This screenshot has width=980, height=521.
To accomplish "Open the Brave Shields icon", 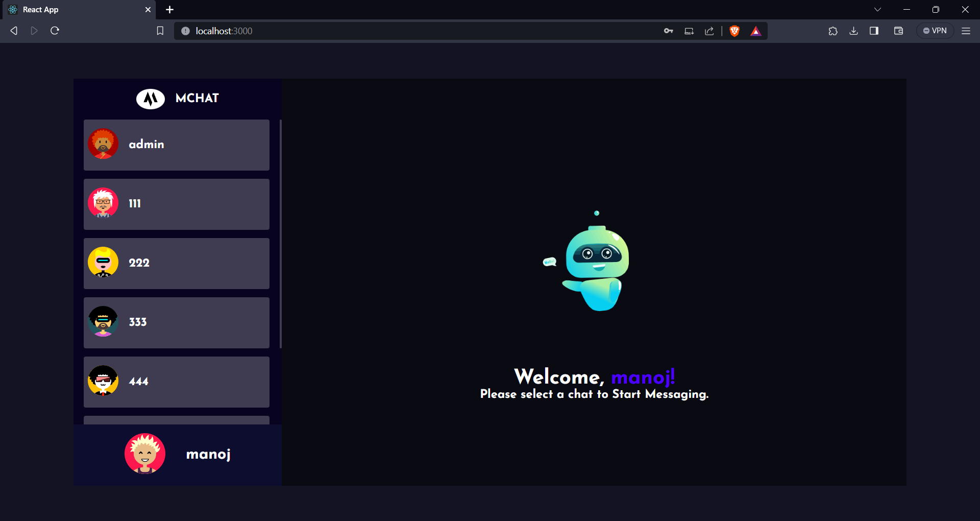I will [734, 31].
